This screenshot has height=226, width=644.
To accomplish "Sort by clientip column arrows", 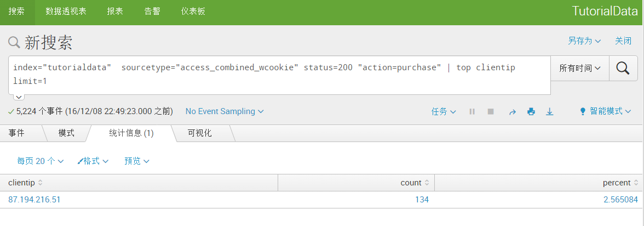I will tap(40, 183).
